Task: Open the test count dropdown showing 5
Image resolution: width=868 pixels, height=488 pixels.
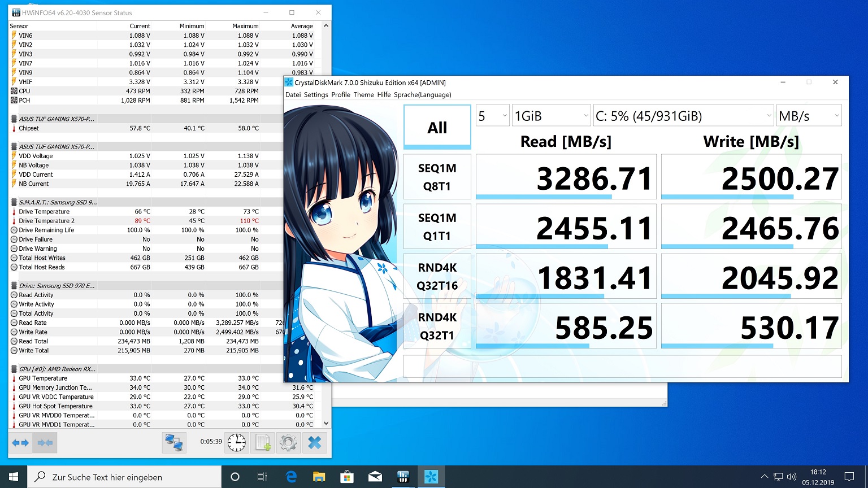Action: [x=493, y=116]
